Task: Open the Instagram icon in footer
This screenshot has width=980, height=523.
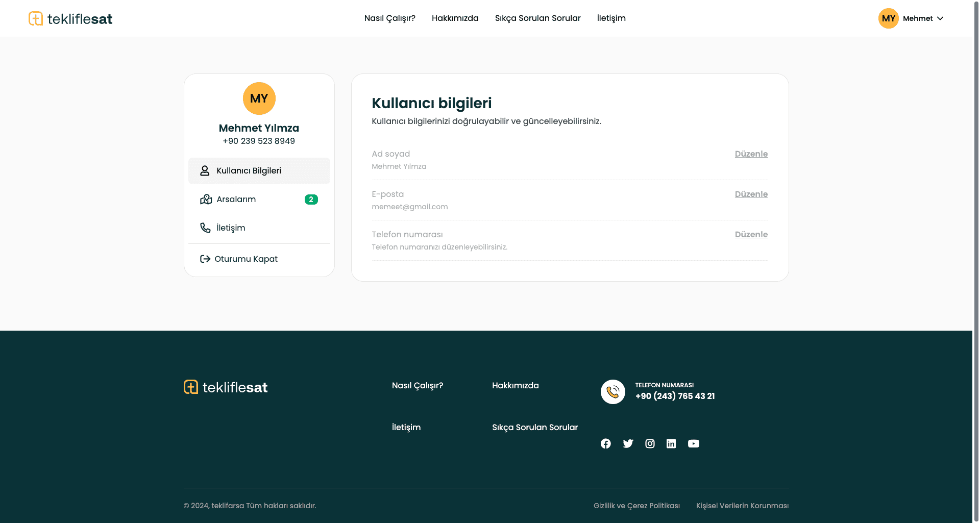Action: tap(650, 443)
